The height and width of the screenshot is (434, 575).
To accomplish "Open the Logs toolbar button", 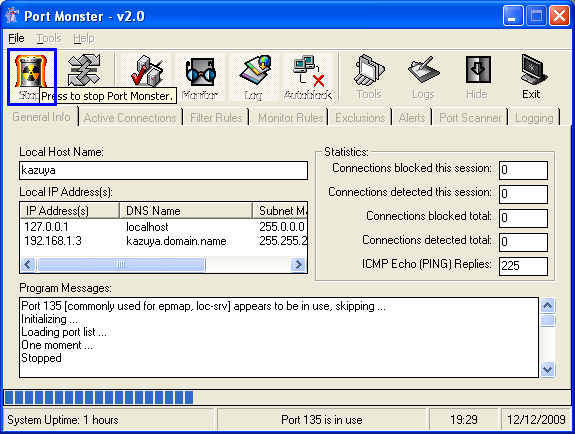I will 423,77.
